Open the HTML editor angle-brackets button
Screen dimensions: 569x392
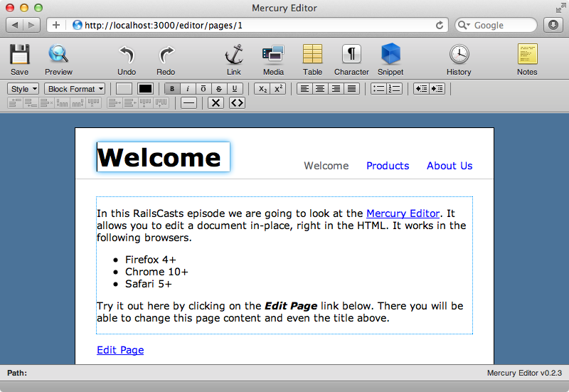coord(237,103)
